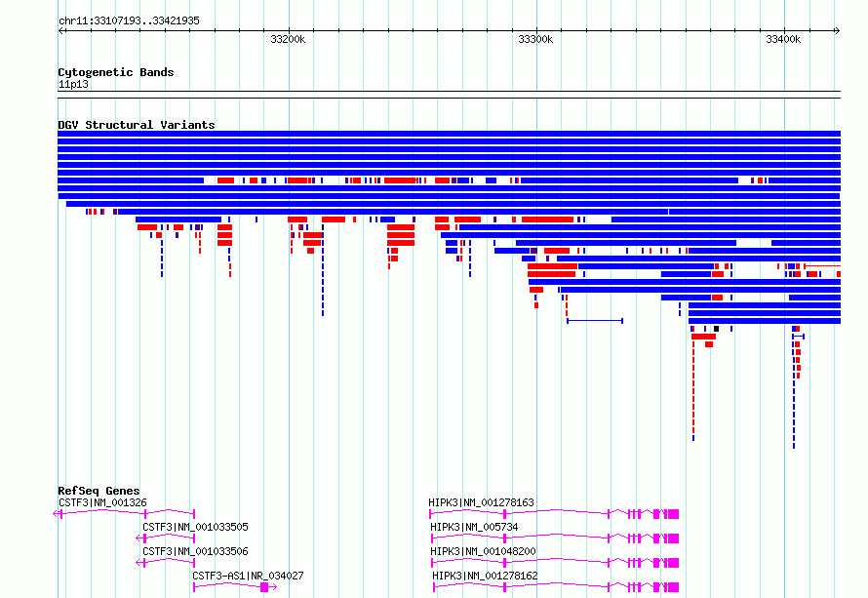
Task: Click the chr11:33107193..33421935 coordinate label
Action: [129, 21]
